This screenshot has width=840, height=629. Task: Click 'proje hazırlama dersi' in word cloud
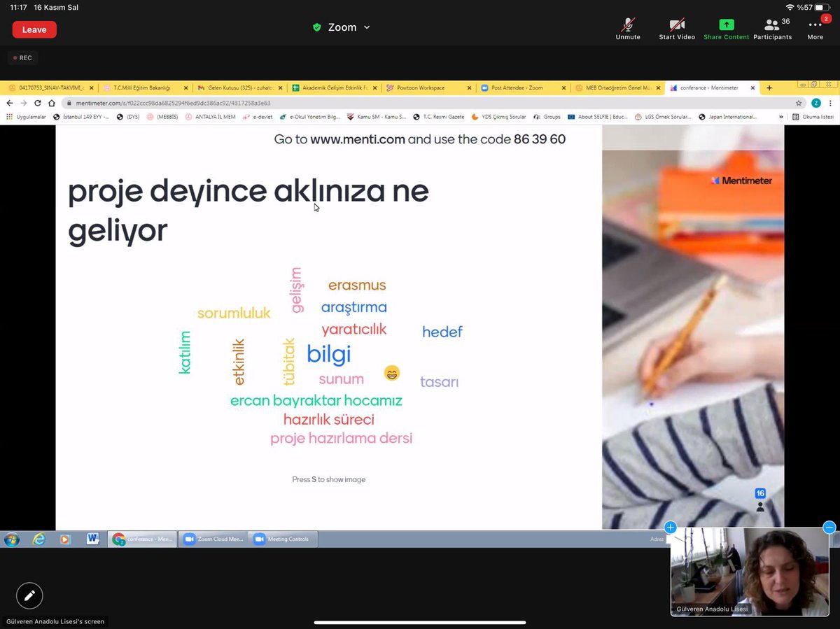[x=341, y=439]
